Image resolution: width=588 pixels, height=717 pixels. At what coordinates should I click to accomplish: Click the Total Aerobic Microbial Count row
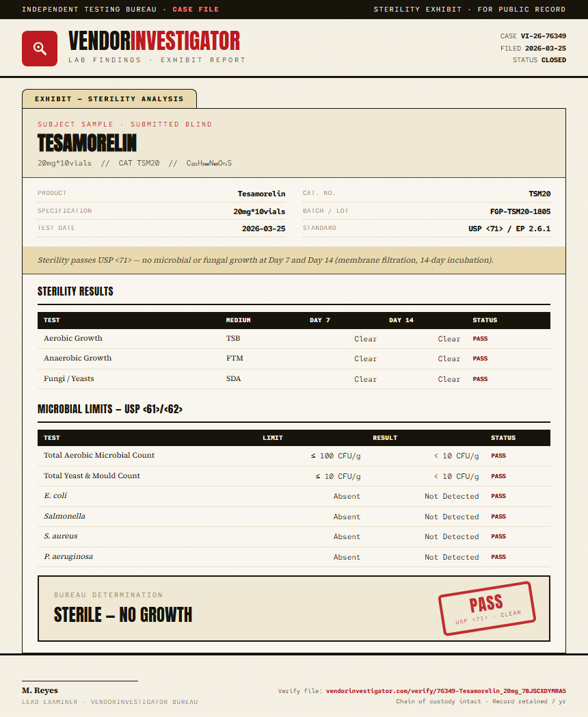pos(294,456)
